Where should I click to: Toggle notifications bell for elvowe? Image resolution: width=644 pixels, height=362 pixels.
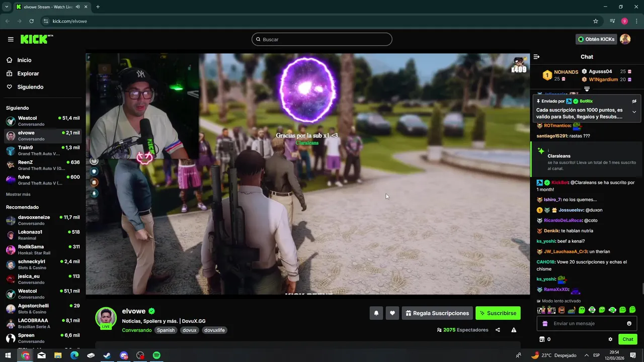[376, 313]
